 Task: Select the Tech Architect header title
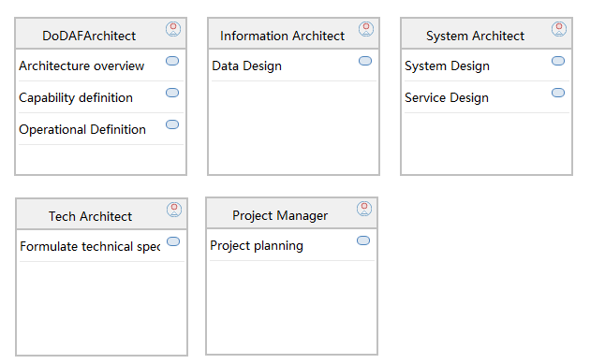click(90, 216)
